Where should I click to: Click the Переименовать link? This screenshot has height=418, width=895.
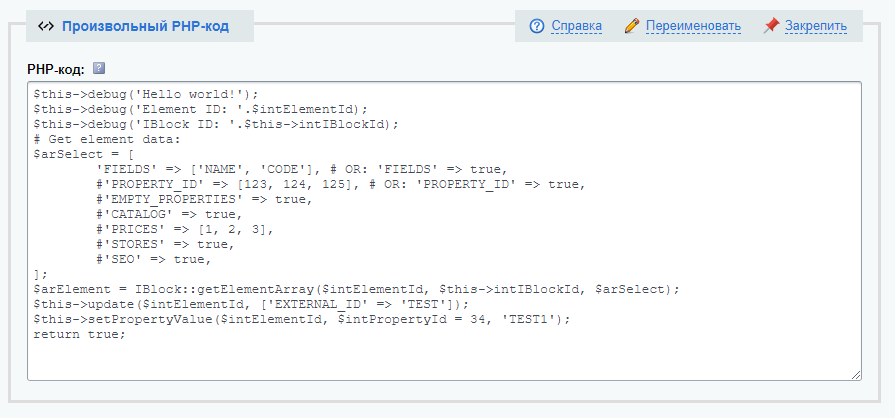click(693, 26)
